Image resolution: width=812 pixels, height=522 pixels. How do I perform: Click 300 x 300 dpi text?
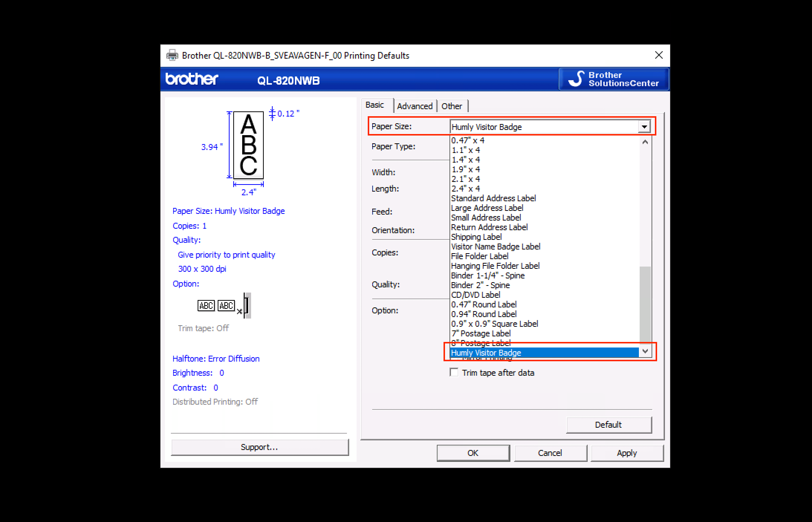(x=202, y=269)
